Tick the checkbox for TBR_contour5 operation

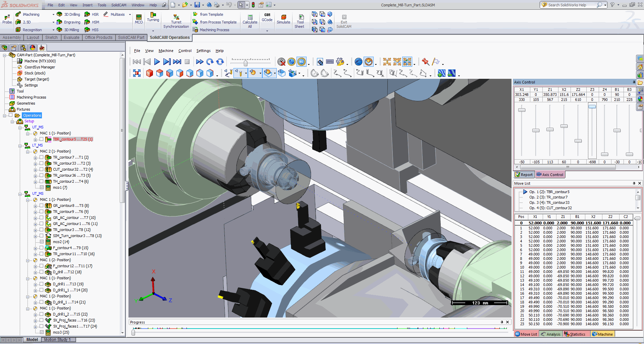(42, 139)
